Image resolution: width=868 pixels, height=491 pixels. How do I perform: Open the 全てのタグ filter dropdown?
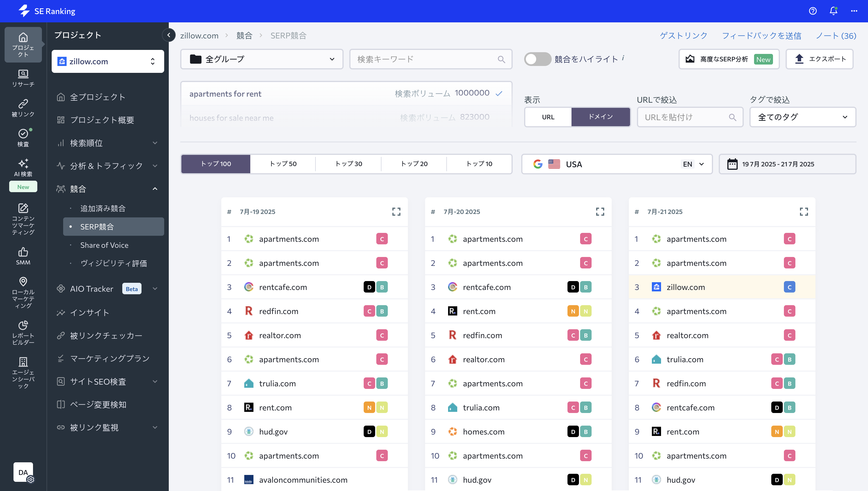[x=802, y=117]
